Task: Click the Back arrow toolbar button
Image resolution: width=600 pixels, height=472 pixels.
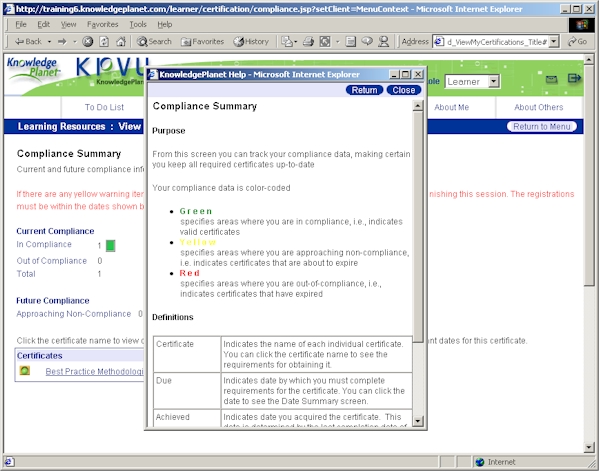Action: pyautogui.click(x=28, y=41)
